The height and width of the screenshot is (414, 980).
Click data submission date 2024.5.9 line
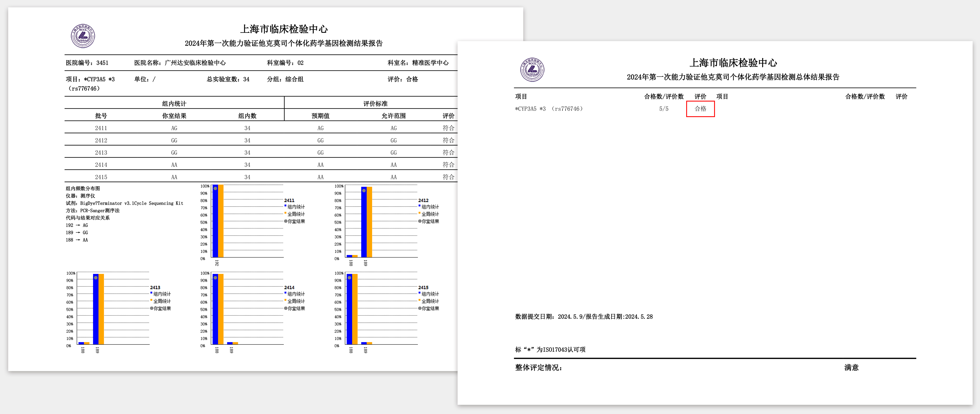(x=584, y=317)
